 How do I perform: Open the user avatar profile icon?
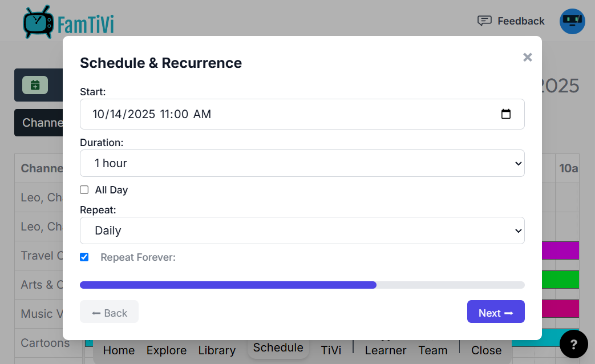click(x=572, y=21)
